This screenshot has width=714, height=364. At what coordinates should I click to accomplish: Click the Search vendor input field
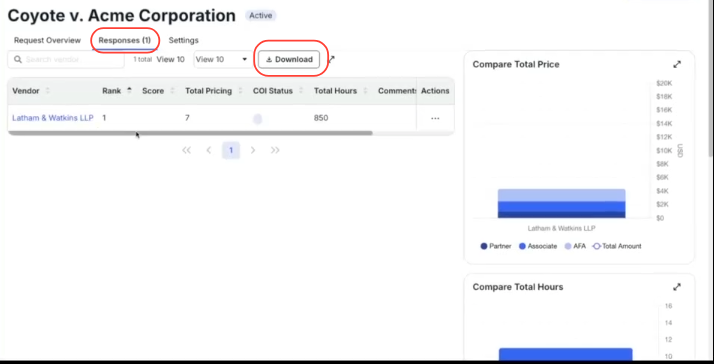[x=66, y=60]
